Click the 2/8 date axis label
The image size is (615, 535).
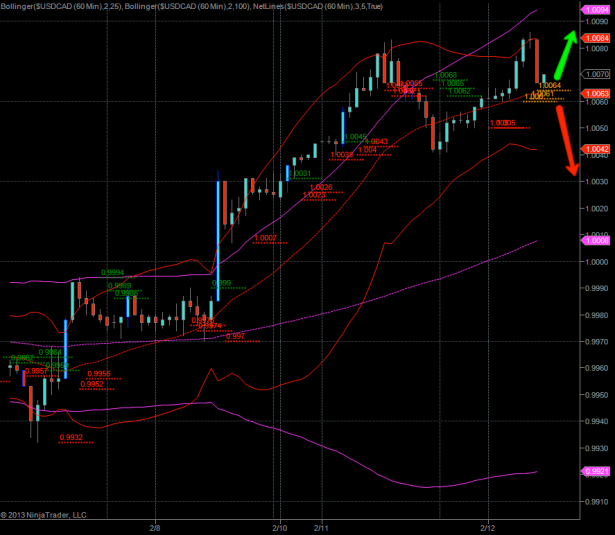155,526
